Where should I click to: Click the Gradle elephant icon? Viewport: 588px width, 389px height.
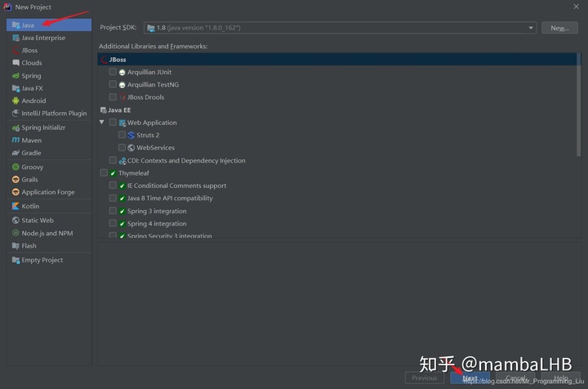[16, 153]
